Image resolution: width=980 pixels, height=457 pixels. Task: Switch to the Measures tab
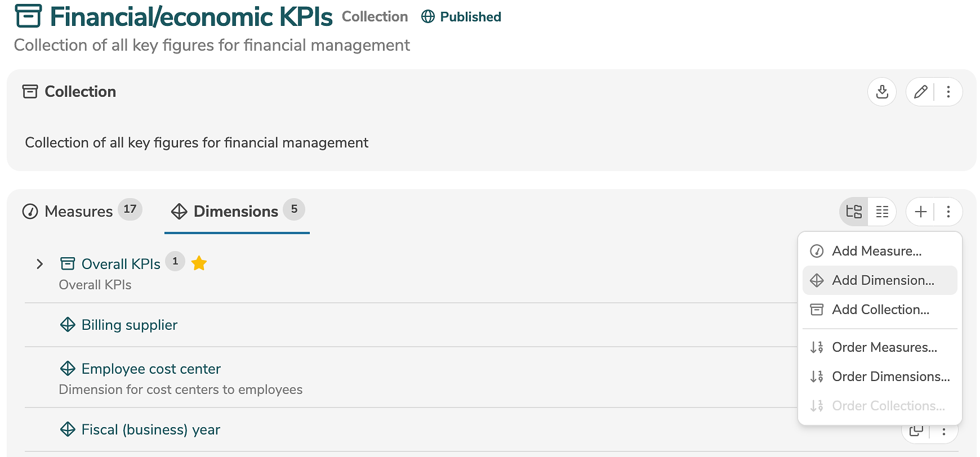(x=79, y=212)
